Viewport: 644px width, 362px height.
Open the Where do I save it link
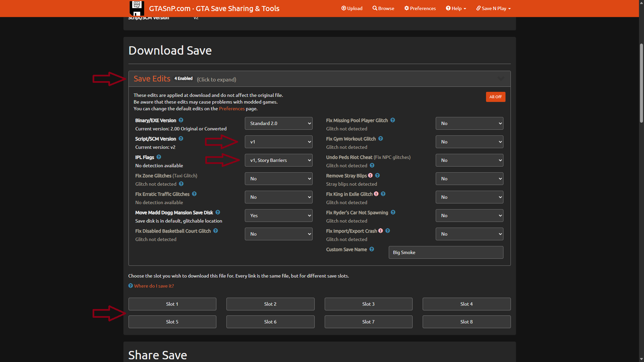(x=154, y=286)
